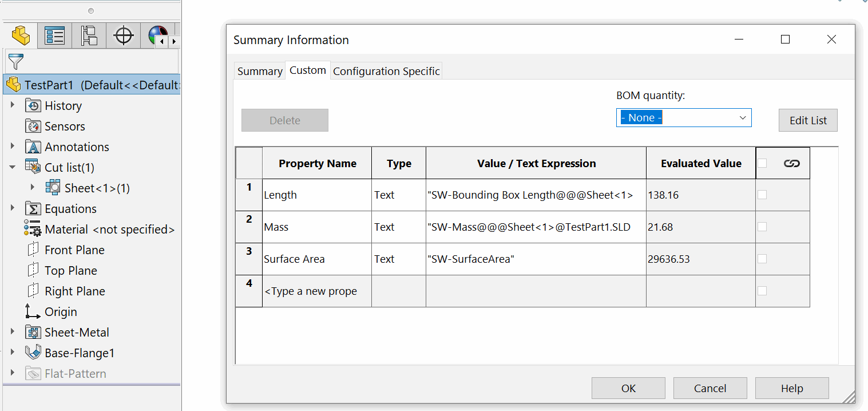
Task: Click the Equations sigma icon
Action: point(33,208)
